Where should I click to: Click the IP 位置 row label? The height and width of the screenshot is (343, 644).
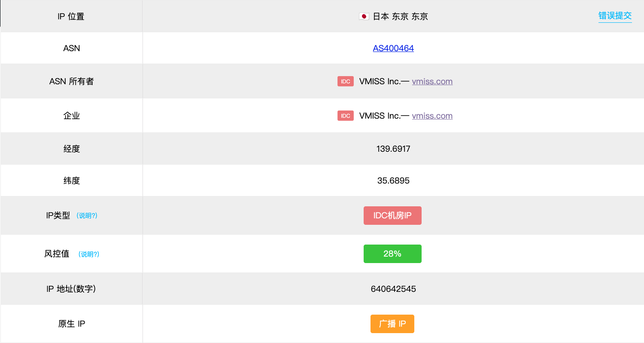click(71, 17)
